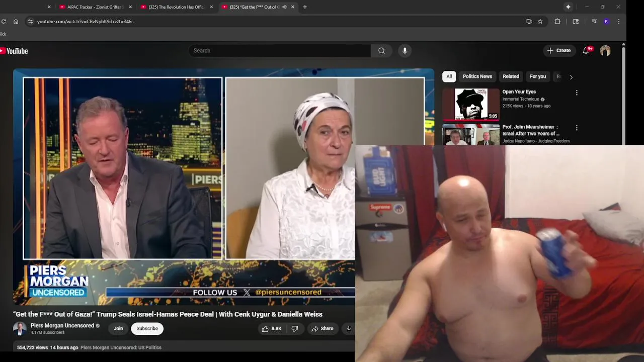Click the video title "Get the F*** Out of Gaza!"
Viewport: 644px width, 362px height.
click(x=168, y=314)
